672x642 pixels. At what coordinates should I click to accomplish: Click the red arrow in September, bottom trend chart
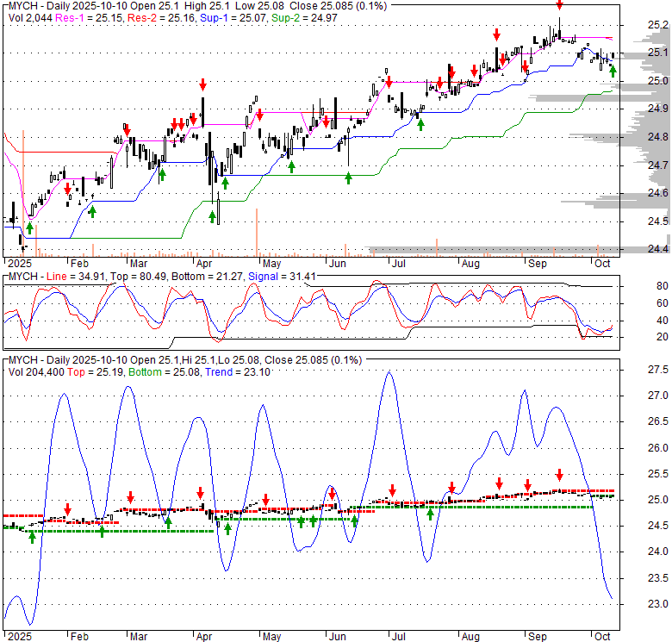coord(559,474)
